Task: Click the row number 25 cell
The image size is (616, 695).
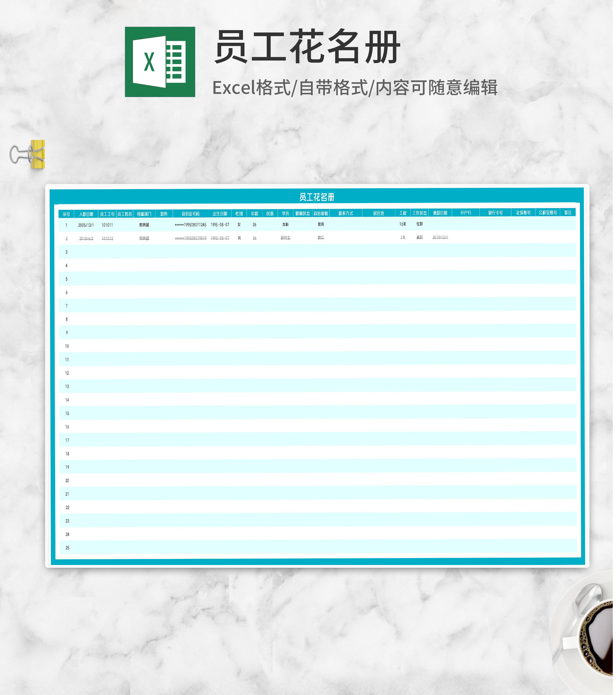Action: (x=67, y=548)
